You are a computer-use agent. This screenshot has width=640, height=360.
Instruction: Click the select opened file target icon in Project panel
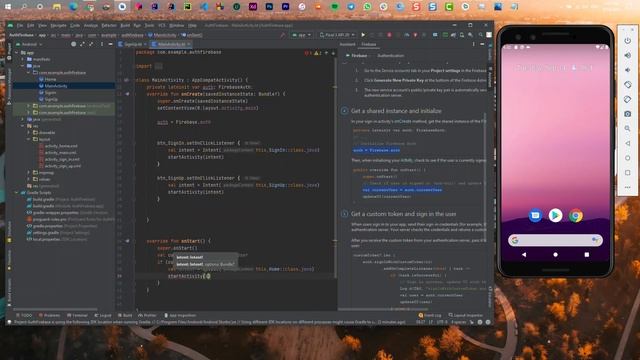pyautogui.click(x=73, y=44)
